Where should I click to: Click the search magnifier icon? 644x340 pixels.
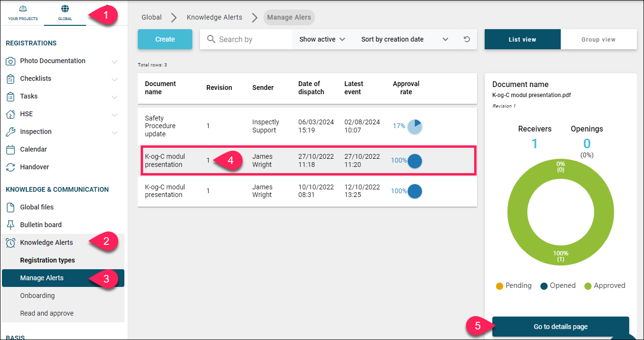coord(211,39)
